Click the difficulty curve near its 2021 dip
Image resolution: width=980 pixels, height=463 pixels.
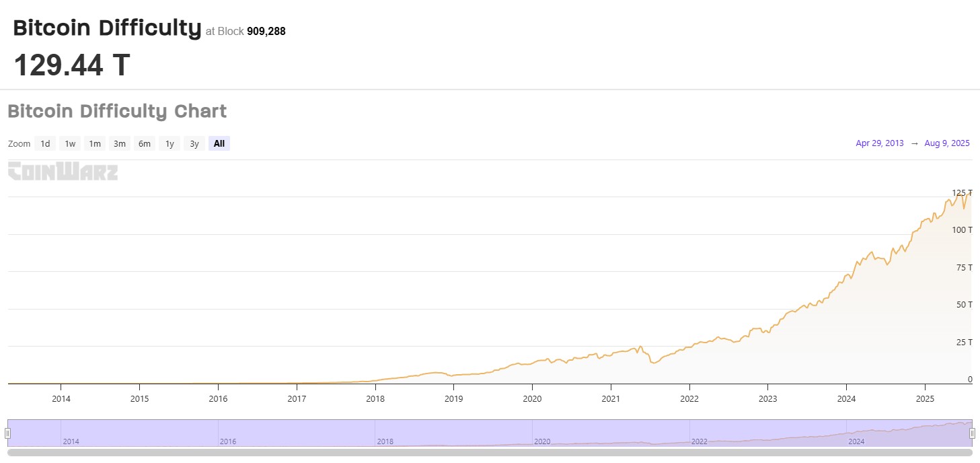tap(653, 362)
